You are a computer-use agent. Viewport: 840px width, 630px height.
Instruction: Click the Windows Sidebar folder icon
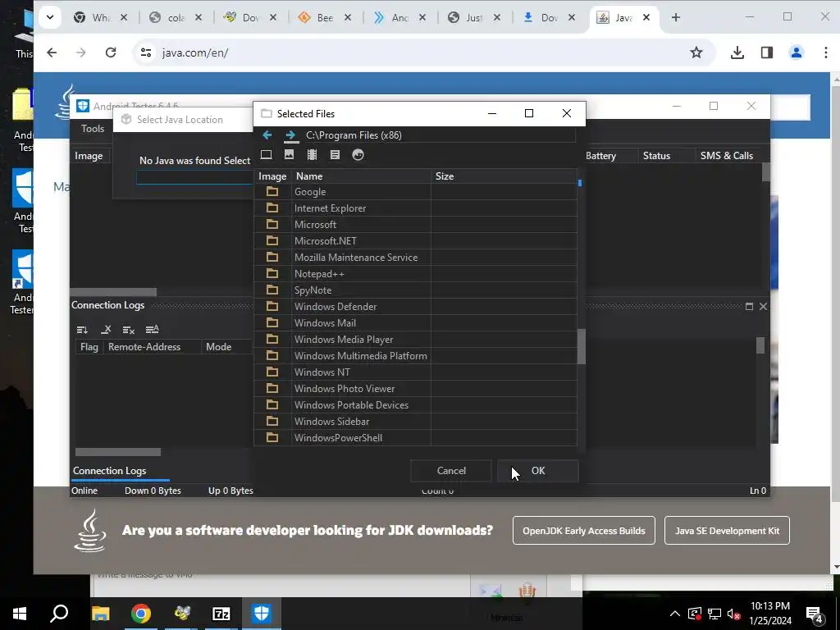[272, 421]
